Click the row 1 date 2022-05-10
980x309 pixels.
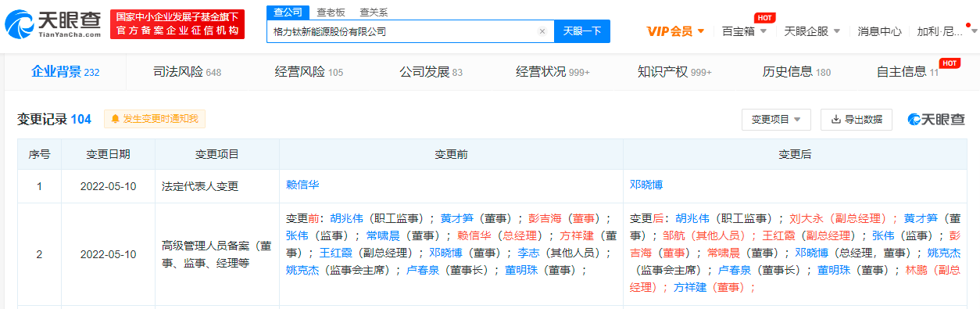tap(108, 186)
